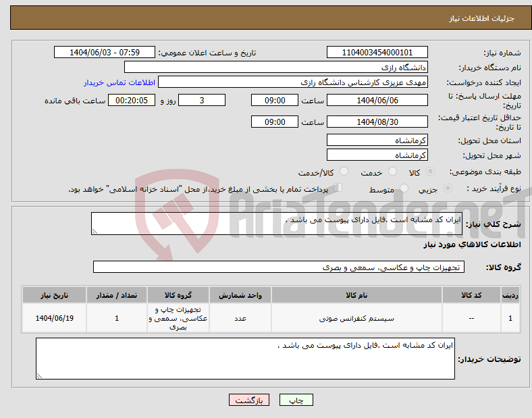Click the remaining time field 00:20:05
The width and height of the screenshot is (532, 418).
[x=132, y=101]
